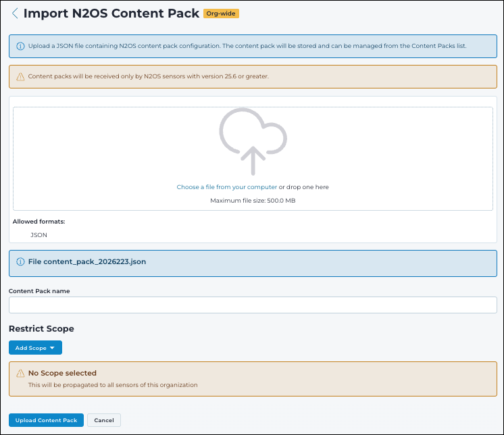The image size is (504, 435).
Task: Go back using the left chevron arrow
Action: click(15, 14)
